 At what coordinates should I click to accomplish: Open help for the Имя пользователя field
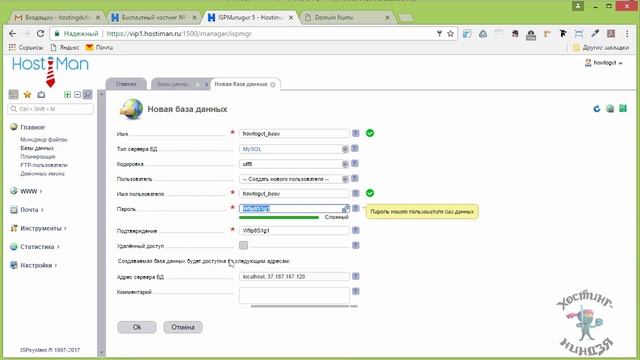click(356, 193)
